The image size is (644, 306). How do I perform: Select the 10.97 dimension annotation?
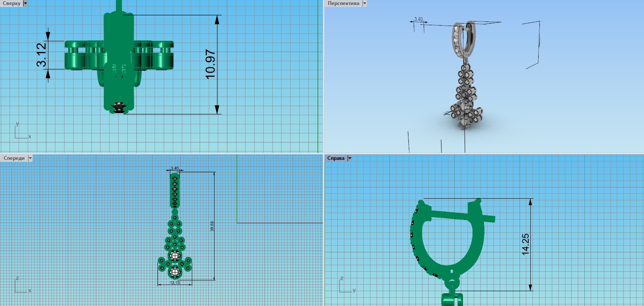(210, 64)
